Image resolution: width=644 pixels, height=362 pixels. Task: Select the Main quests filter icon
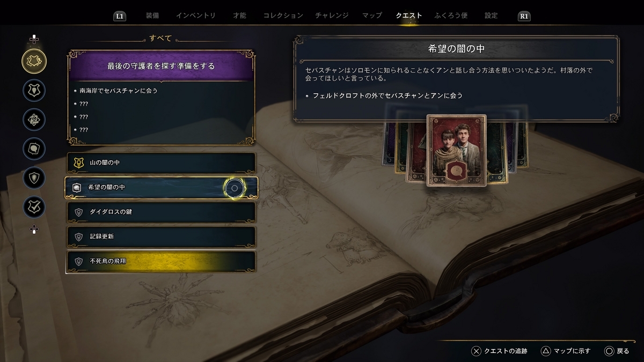[x=34, y=90]
